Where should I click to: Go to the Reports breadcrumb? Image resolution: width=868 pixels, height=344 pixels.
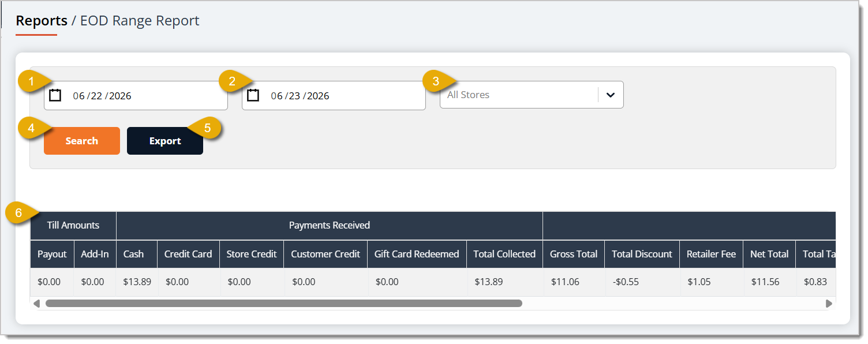42,21
